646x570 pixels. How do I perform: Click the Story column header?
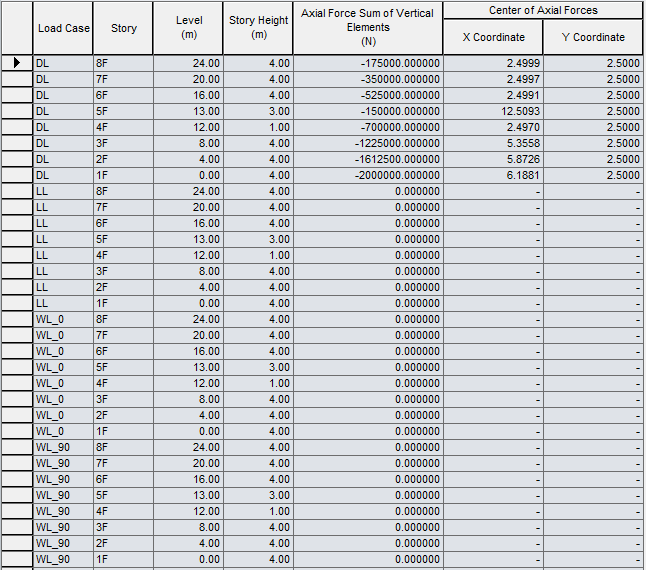(124, 28)
